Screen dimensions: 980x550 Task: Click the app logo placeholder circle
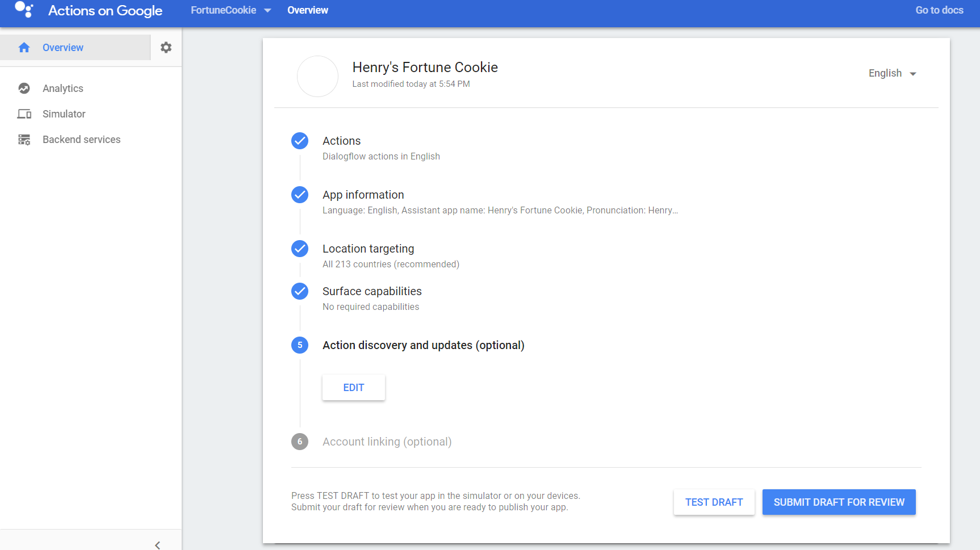[318, 76]
